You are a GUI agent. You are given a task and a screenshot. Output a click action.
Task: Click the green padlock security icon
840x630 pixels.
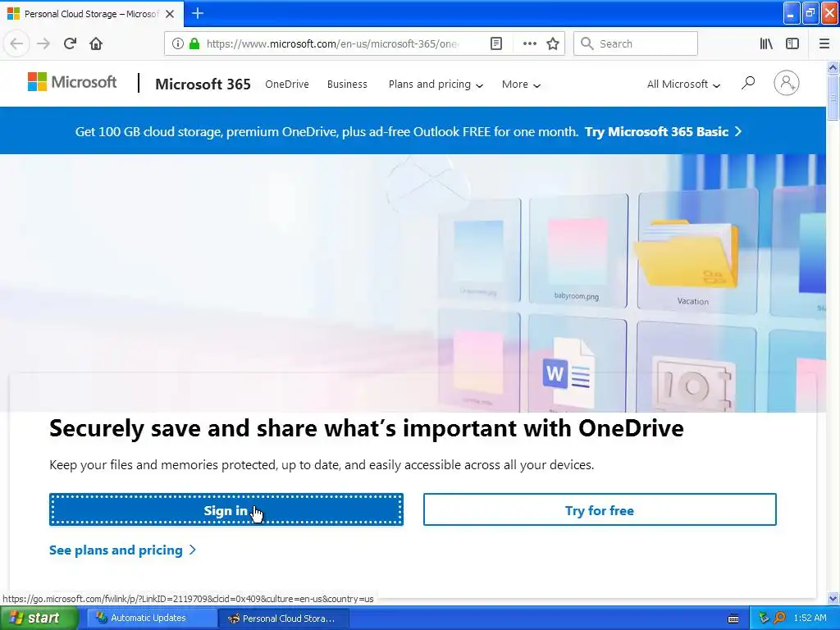click(194, 43)
